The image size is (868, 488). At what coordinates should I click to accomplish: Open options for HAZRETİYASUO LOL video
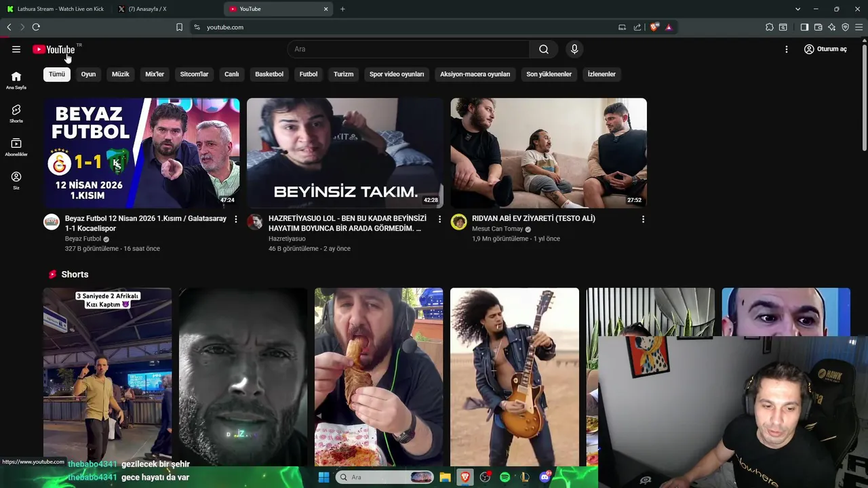[439, 219]
